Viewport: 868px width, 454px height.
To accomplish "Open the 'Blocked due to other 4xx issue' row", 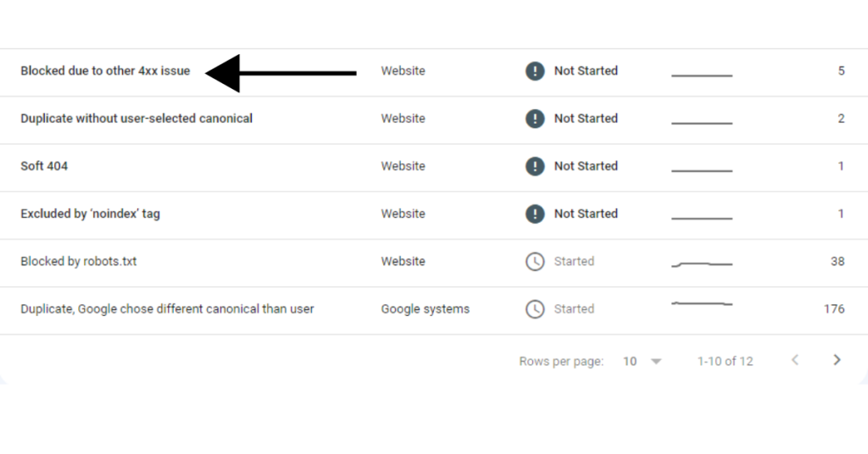I will pos(434,73).
